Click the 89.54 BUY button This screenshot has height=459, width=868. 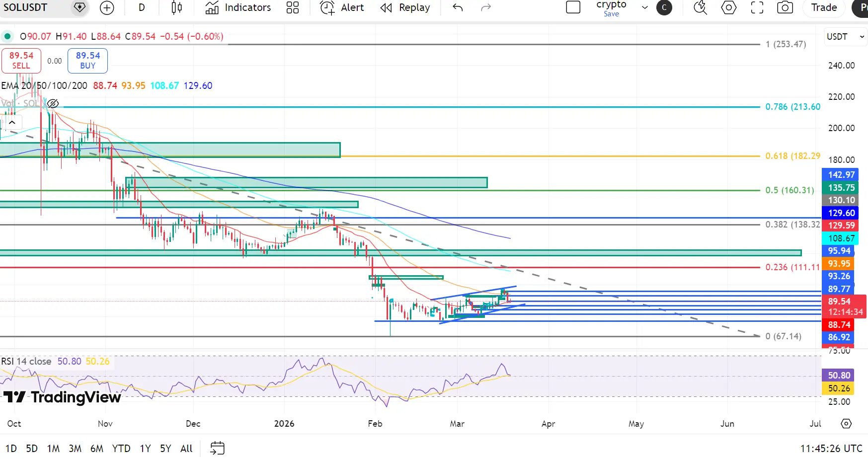(88, 61)
